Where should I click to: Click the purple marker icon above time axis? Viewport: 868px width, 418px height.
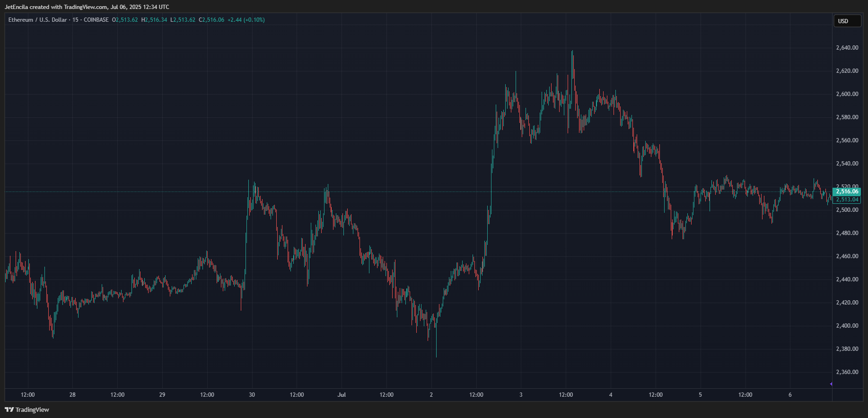[831, 384]
